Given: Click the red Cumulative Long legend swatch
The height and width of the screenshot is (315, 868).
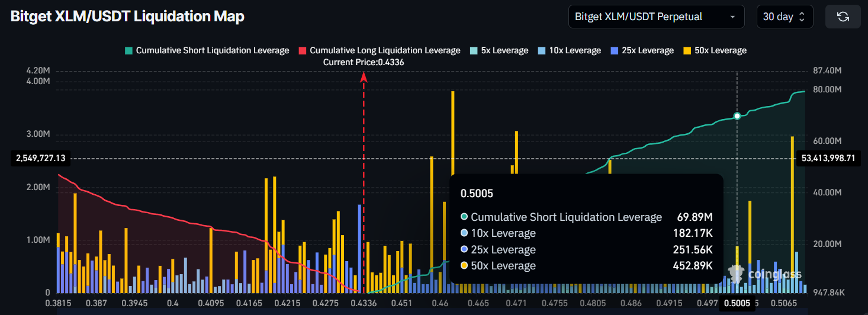Looking at the screenshot, I should pos(303,50).
